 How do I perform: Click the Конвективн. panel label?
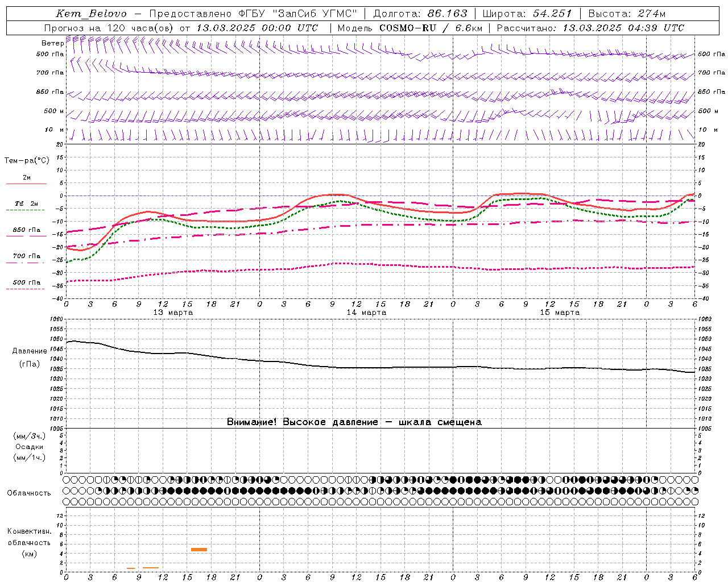click(x=29, y=531)
